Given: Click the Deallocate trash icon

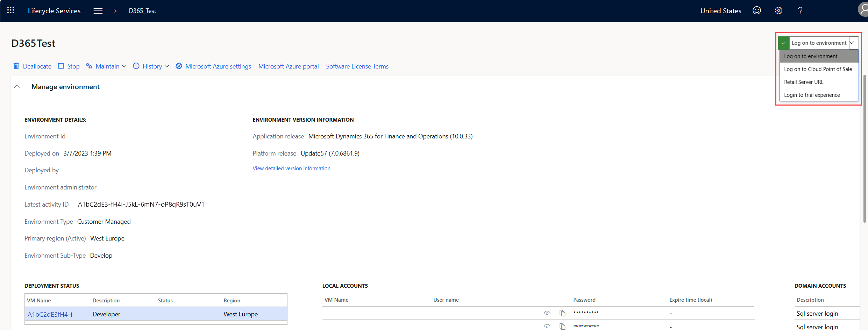Looking at the screenshot, I should [16, 66].
